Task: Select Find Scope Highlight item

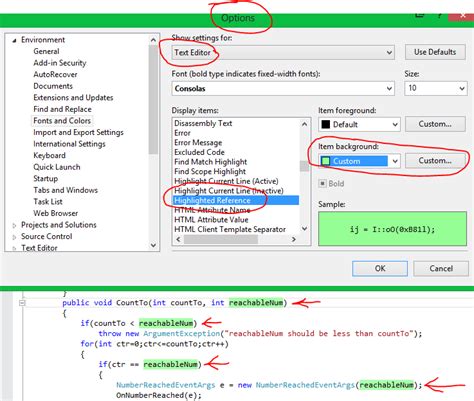Action: (210, 172)
